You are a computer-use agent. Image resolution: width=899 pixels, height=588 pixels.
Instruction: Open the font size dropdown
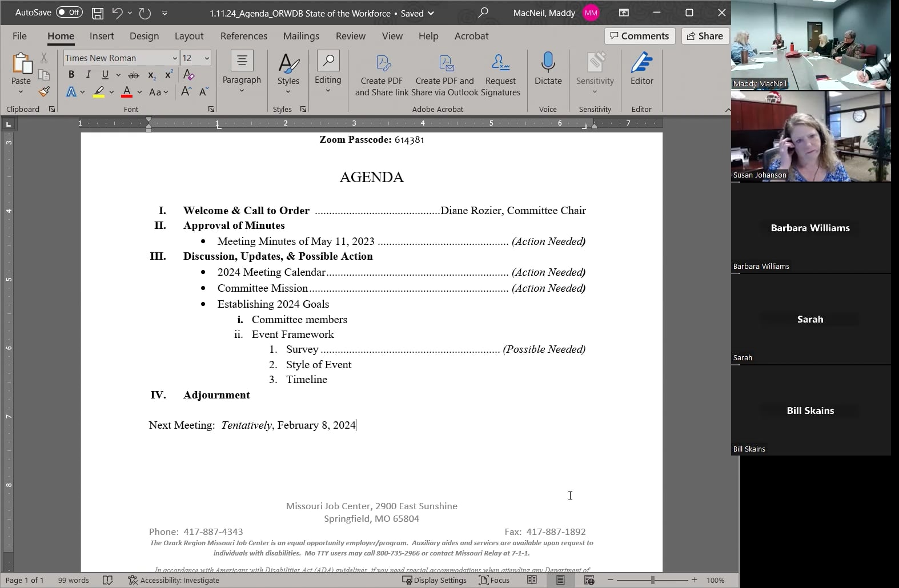pos(207,58)
